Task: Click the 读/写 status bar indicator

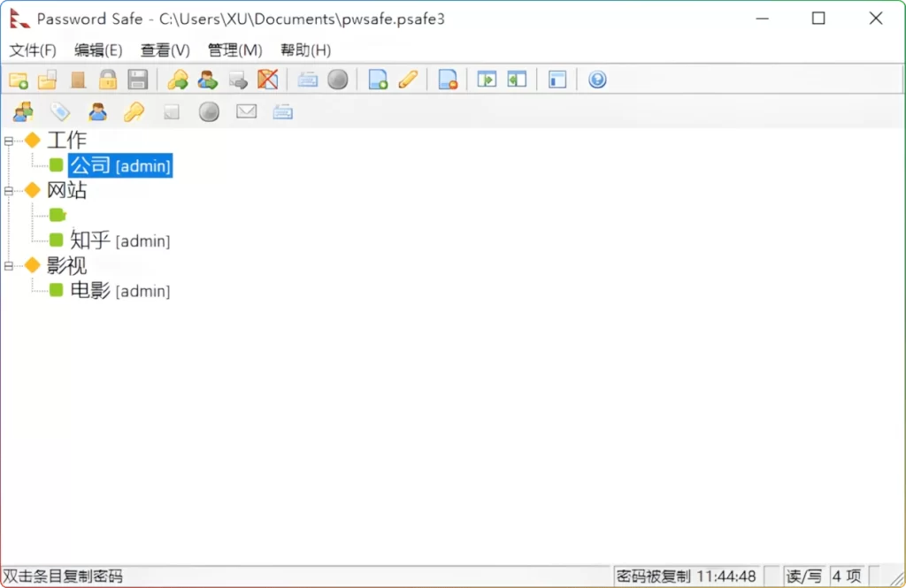Action: click(x=803, y=576)
